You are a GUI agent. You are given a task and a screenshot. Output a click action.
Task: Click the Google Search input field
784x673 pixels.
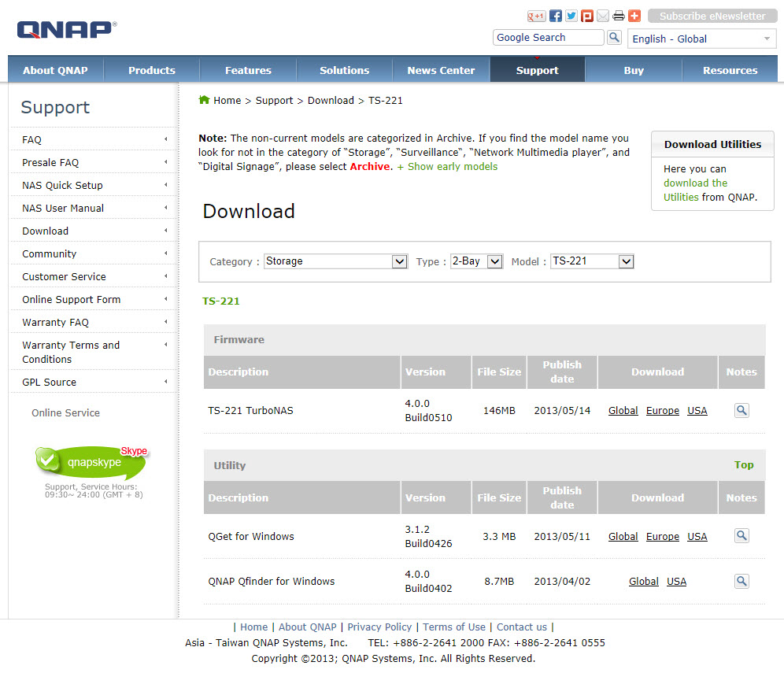[548, 38]
